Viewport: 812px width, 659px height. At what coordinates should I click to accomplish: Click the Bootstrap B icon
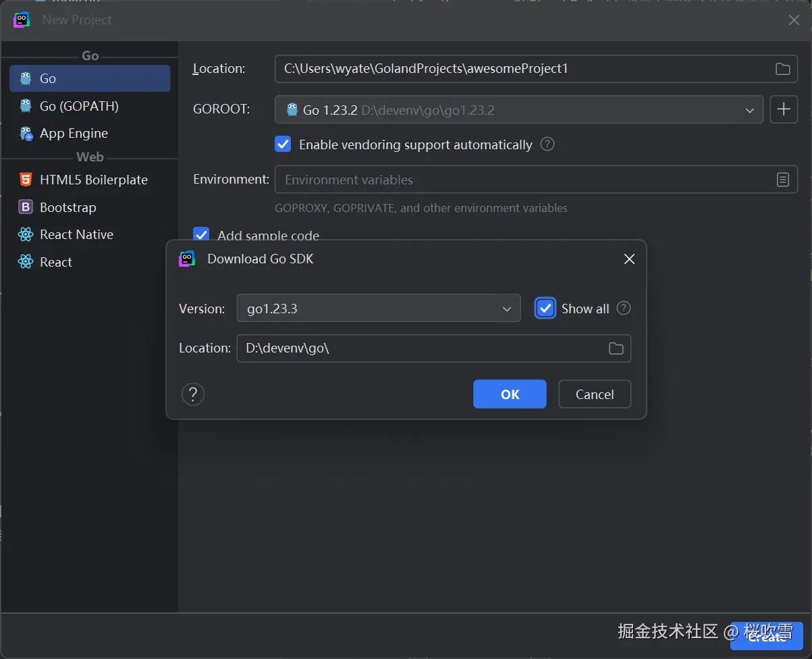click(x=26, y=207)
